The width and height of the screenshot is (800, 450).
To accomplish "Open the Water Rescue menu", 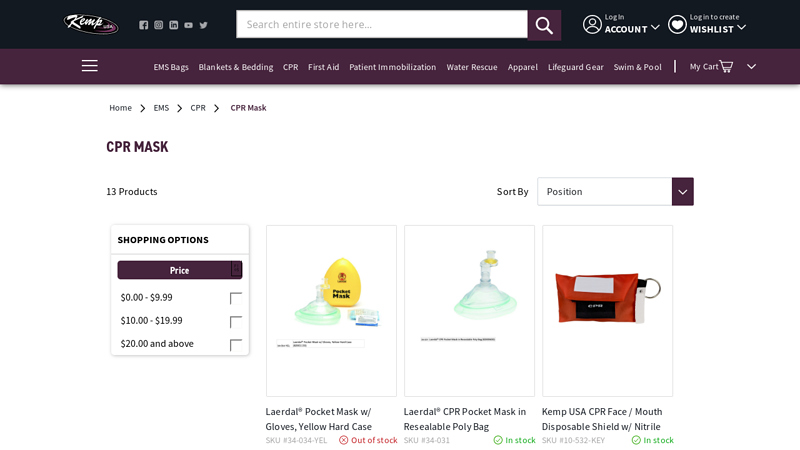I will [x=472, y=67].
